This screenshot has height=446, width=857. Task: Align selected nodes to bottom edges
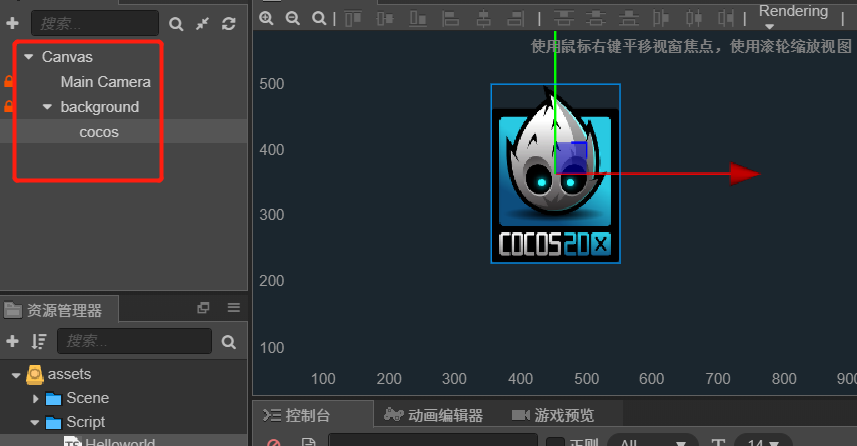[418, 19]
